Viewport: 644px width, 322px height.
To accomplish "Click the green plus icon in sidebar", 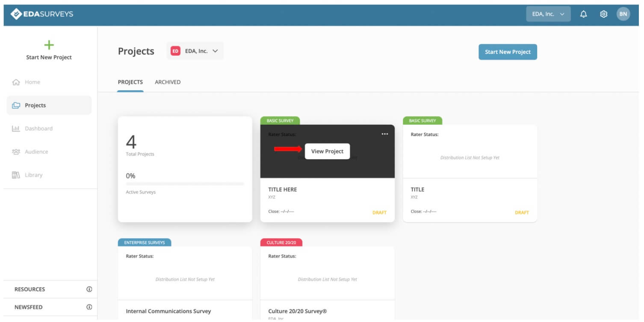I will [49, 44].
